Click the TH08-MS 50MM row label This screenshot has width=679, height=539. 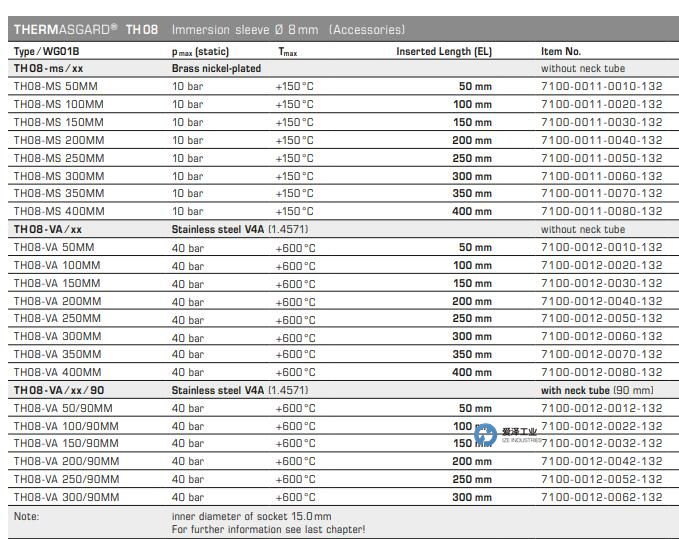55,87
